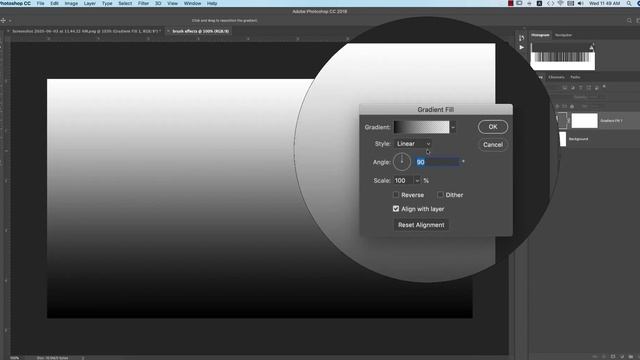Close the brush effects document tab
This screenshot has width=640, height=360.
(x=168, y=31)
